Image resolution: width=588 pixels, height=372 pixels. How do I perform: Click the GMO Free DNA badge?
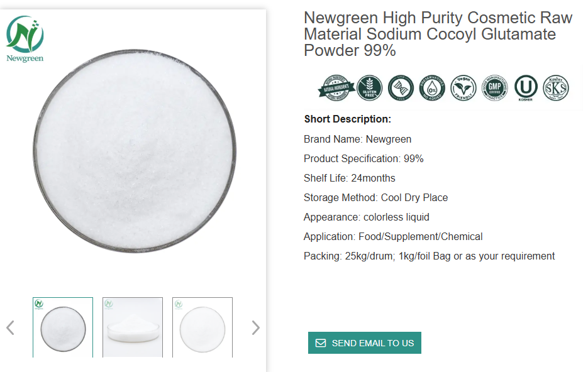401,88
